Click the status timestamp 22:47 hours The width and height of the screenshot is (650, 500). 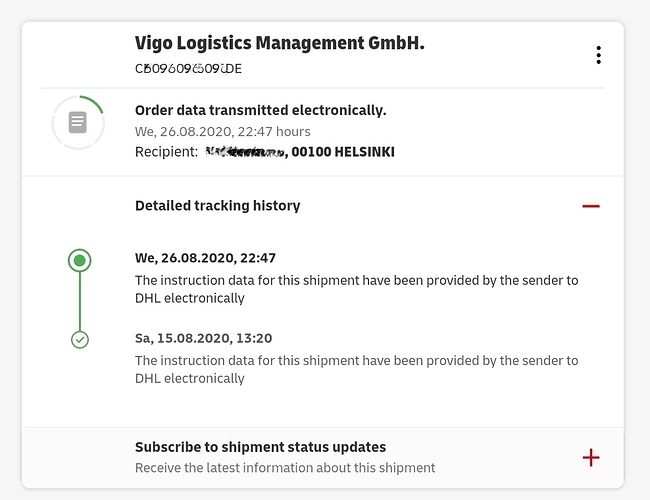tap(223, 131)
